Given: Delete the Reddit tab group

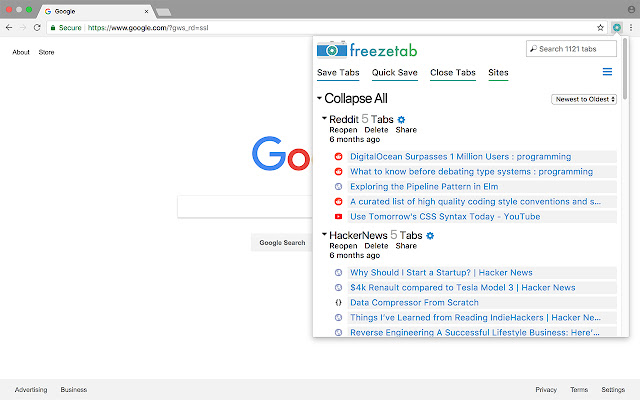Looking at the screenshot, I should point(376,130).
